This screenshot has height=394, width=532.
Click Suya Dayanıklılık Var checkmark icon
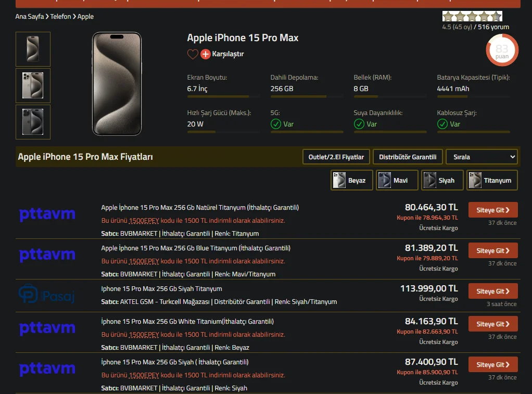click(x=359, y=124)
